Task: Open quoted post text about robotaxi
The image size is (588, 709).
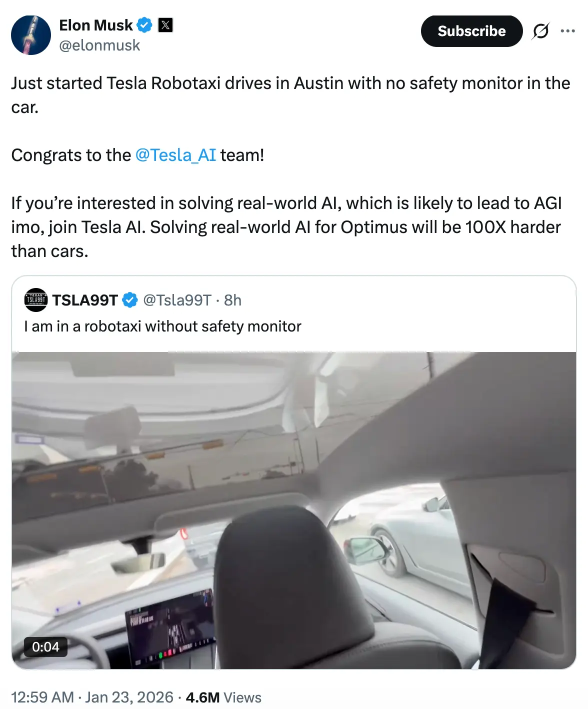Action: [x=162, y=326]
